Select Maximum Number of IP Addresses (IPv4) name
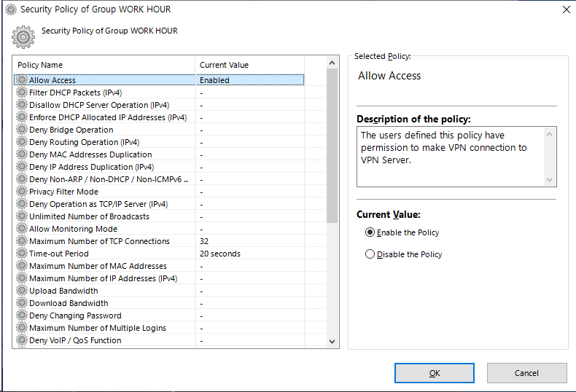 104,278
